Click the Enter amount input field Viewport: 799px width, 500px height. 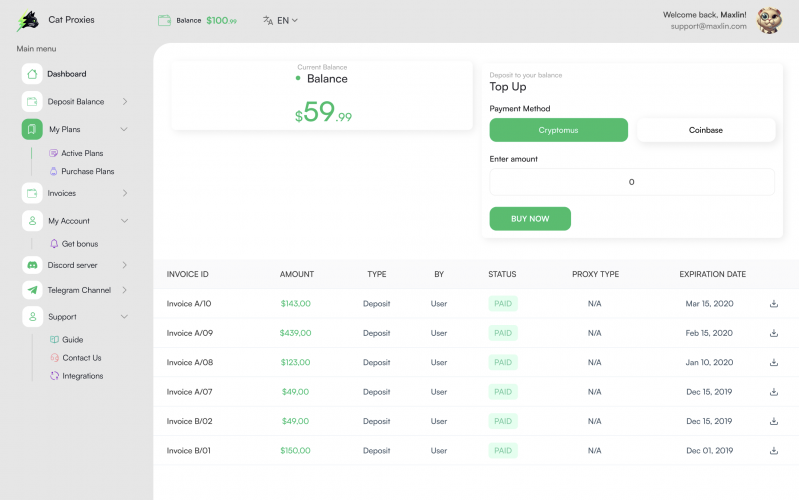click(632, 182)
